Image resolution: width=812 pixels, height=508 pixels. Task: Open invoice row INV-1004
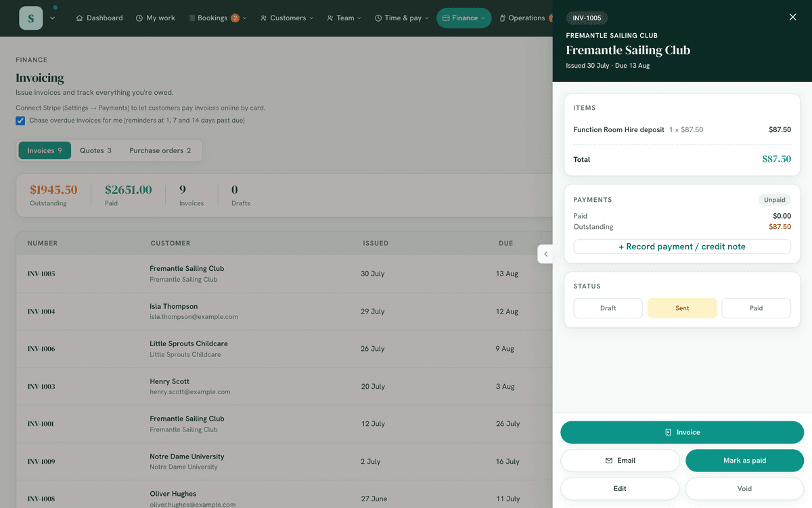tap(284, 312)
